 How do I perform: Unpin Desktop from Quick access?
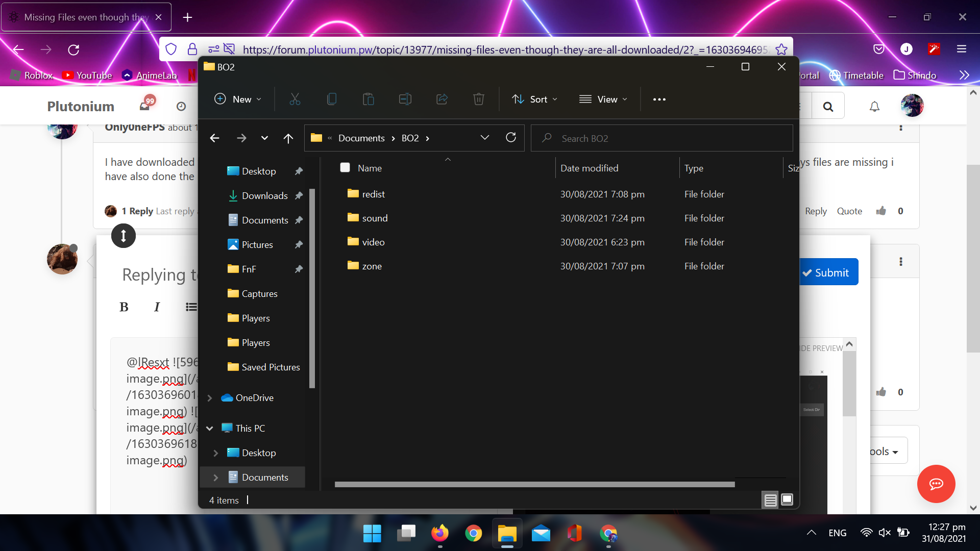pos(299,171)
